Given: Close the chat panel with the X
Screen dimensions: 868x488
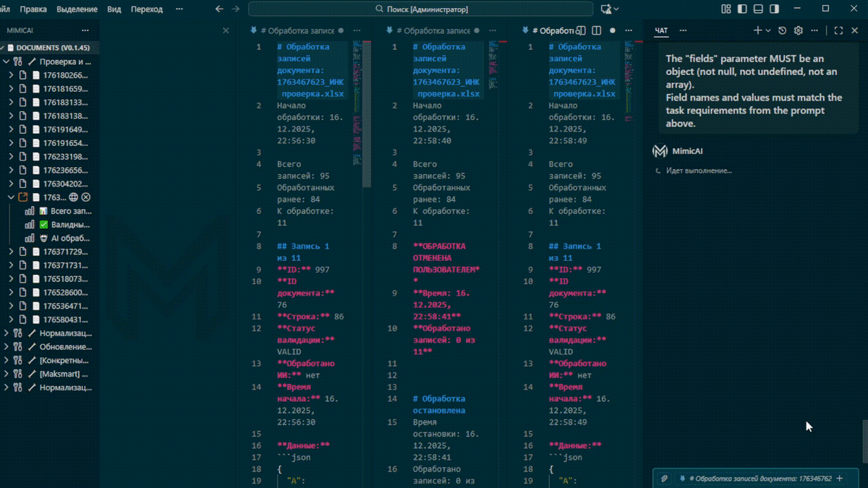Looking at the screenshot, I should coord(855,31).
